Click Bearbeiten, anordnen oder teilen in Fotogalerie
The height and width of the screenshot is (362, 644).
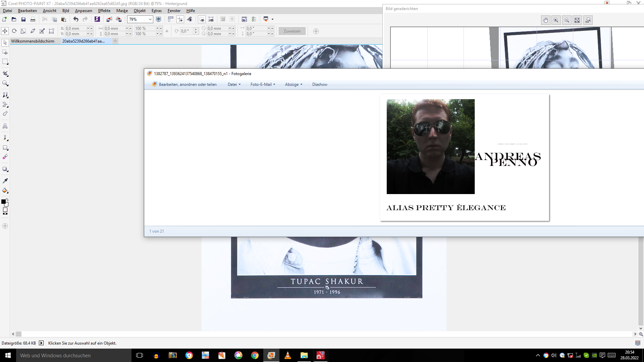coord(184,84)
